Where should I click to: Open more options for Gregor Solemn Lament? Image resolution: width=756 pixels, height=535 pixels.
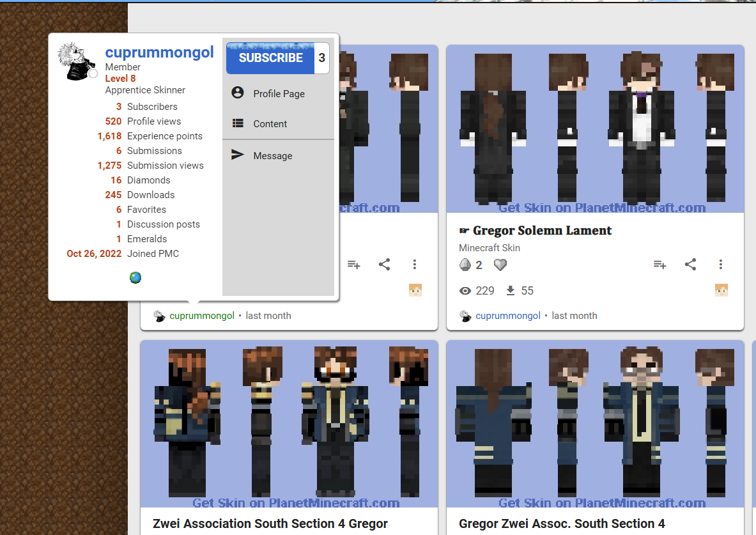[x=721, y=265]
